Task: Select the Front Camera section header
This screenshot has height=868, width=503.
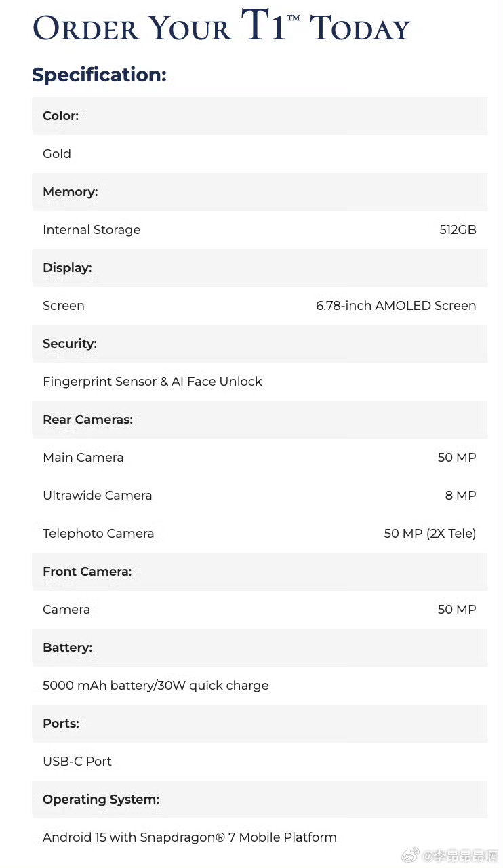Action: (260, 572)
